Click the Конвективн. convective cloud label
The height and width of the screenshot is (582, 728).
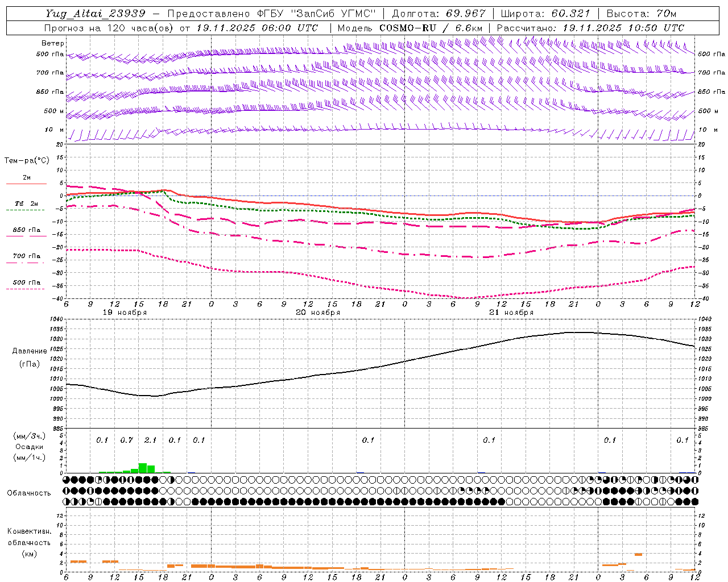29,531
